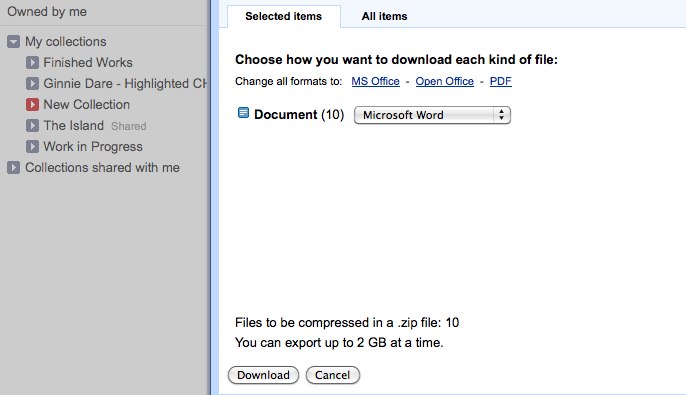Change all formats to Open Office
The height and width of the screenshot is (395, 686).
tap(444, 81)
